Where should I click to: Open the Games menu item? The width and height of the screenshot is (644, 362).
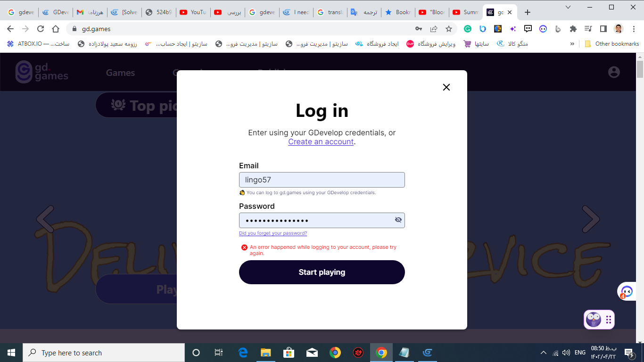coord(120,73)
